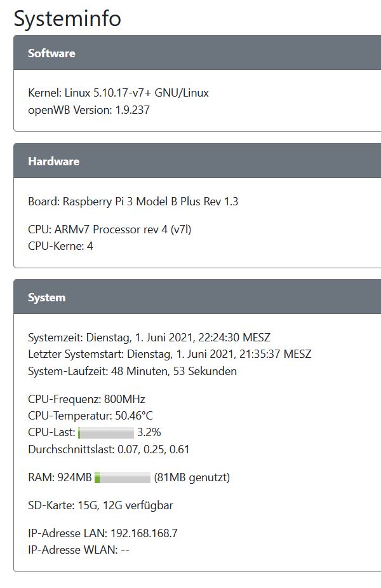Viewport: 381px width, 588px height.
Task: Click the SD-Karte storage line
Action: [x=100, y=506]
